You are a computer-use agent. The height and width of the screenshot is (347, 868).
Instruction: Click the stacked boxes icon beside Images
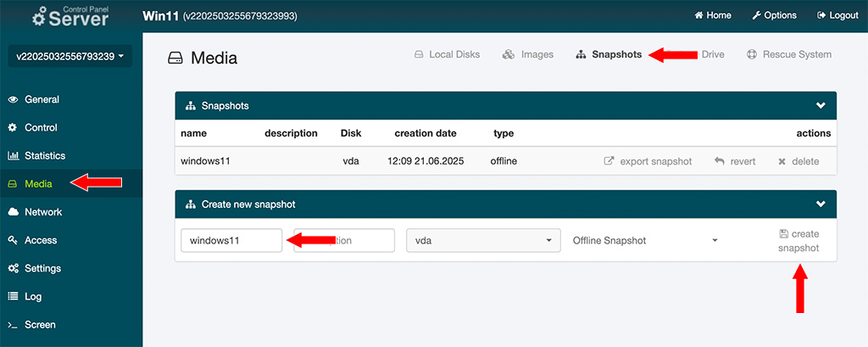[509, 54]
